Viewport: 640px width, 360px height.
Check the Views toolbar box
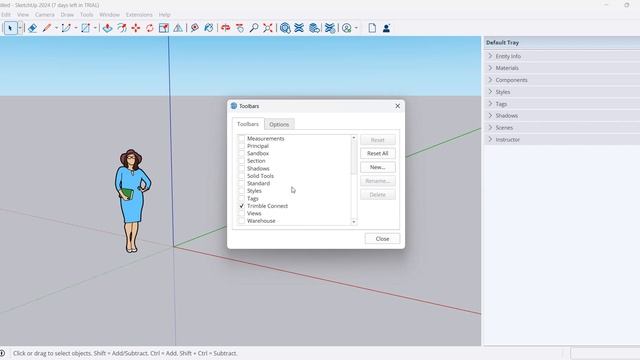click(242, 213)
